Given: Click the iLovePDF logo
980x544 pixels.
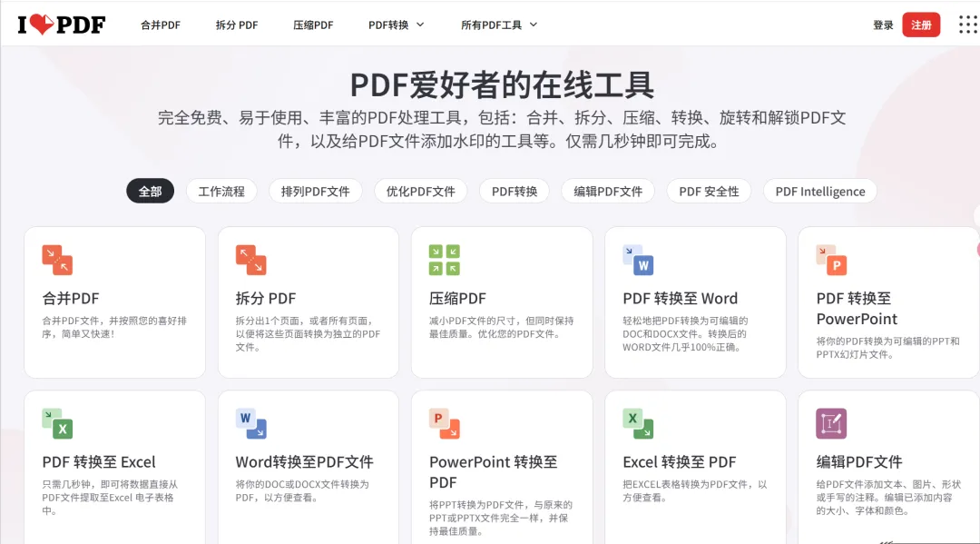Looking at the screenshot, I should point(62,25).
